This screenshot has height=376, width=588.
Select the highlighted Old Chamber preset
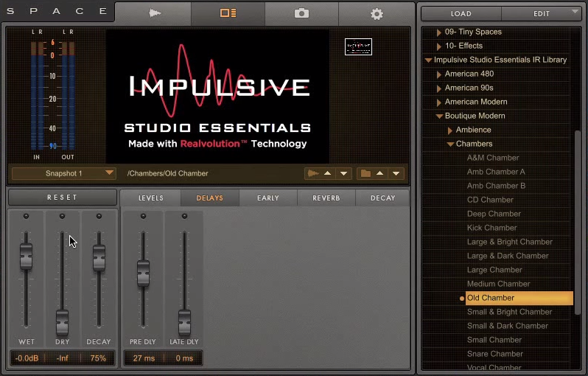click(519, 298)
